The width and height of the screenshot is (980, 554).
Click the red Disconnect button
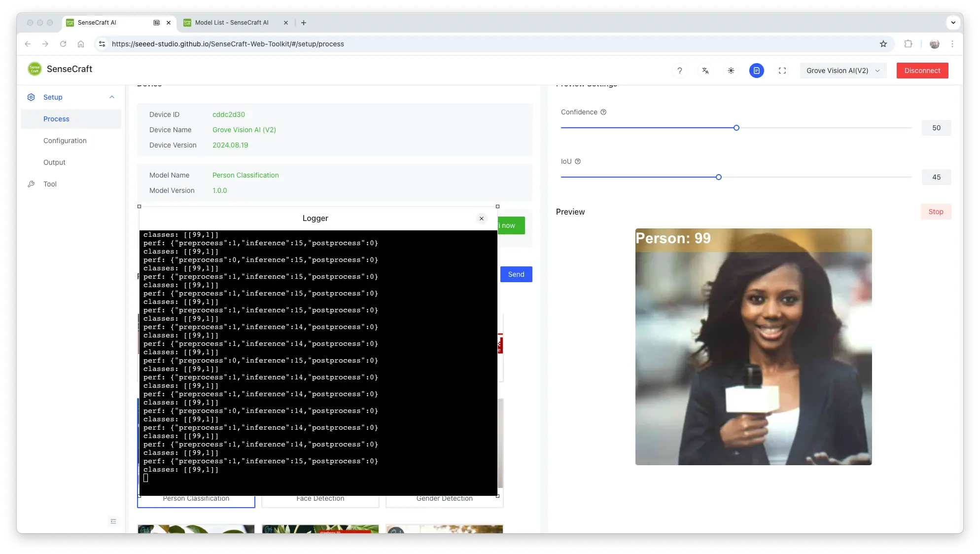coord(922,71)
